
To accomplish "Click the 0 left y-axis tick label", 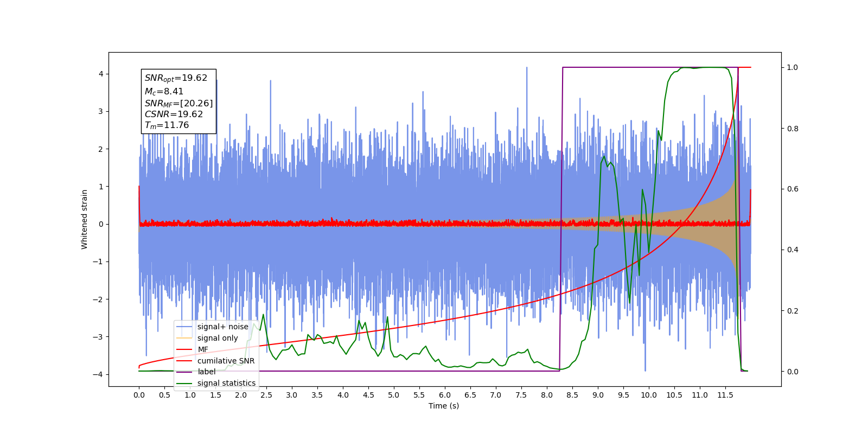I will [101, 224].
